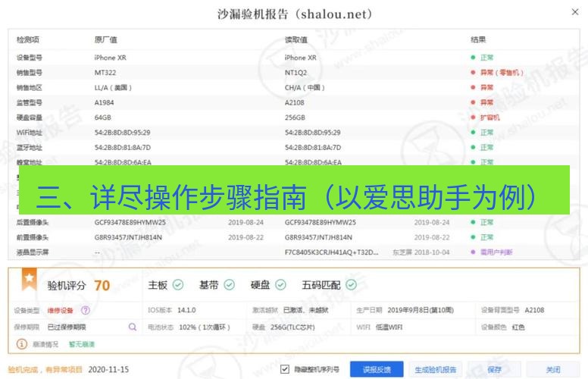Click the orange star bookmark badge

(x=30, y=279)
